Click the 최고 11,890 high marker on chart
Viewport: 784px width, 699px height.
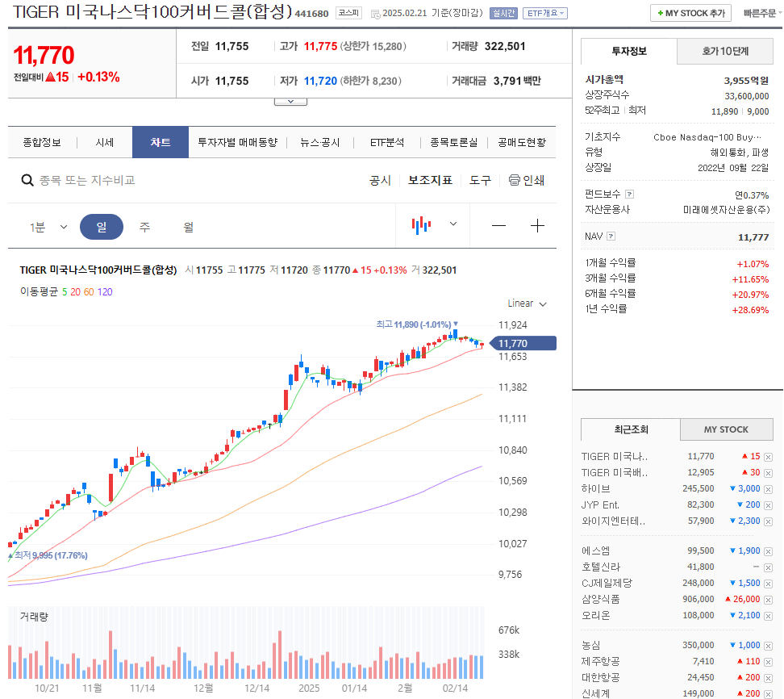coord(416,324)
